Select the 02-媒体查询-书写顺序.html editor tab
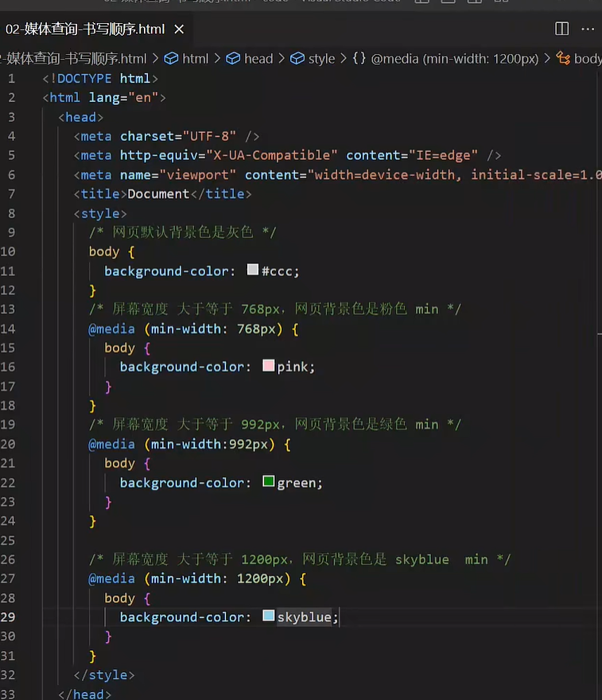 pos(85,29)
